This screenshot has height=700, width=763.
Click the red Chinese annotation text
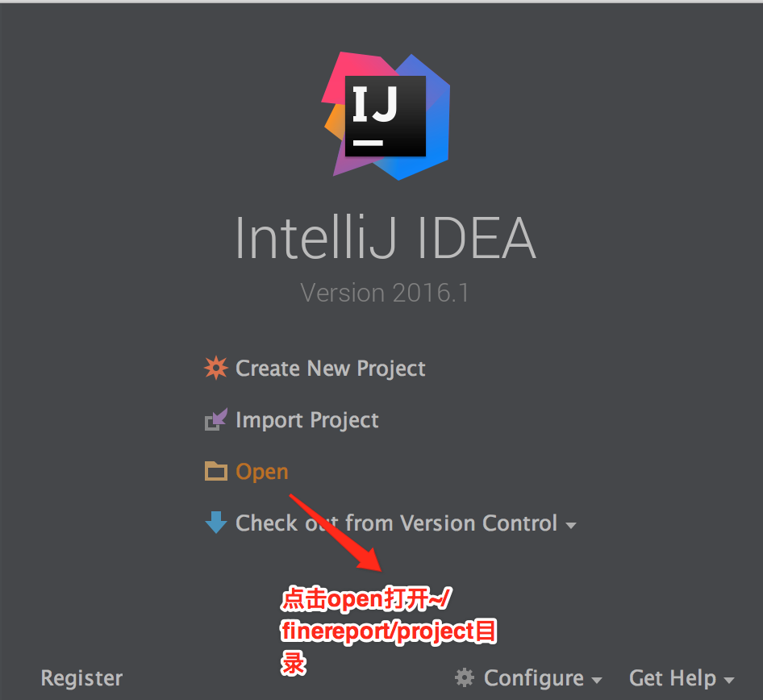[388, 631]
